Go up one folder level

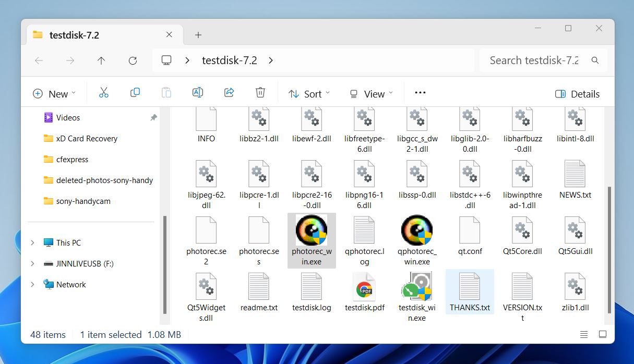click(x=101, y=60)
